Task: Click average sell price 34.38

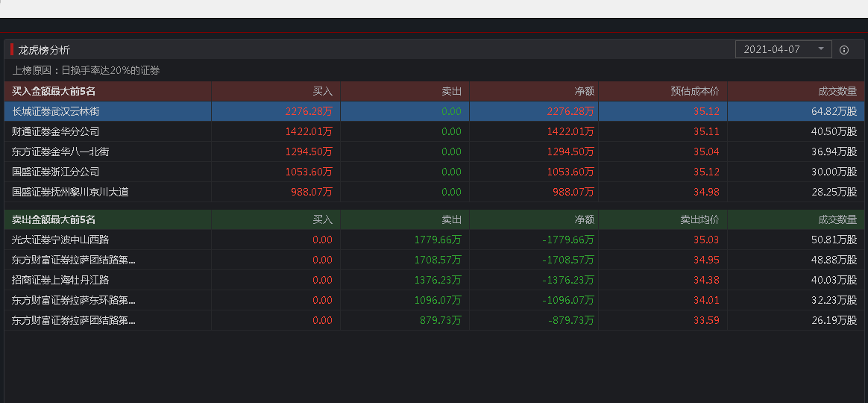Action: [706, 280]
